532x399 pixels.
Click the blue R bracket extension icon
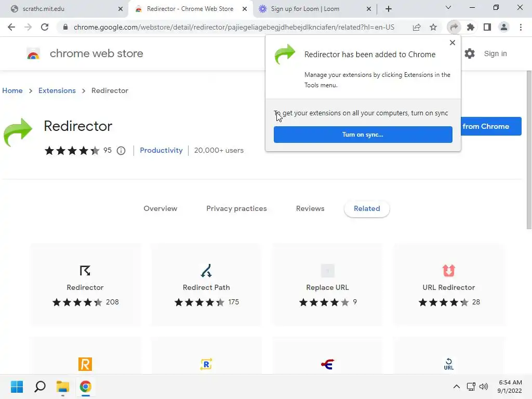pos(206,364)
